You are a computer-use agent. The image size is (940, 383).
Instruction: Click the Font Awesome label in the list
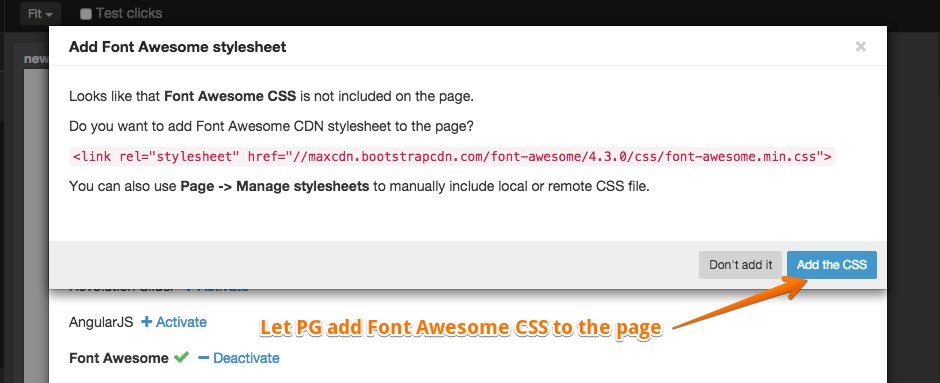(119, 358)
